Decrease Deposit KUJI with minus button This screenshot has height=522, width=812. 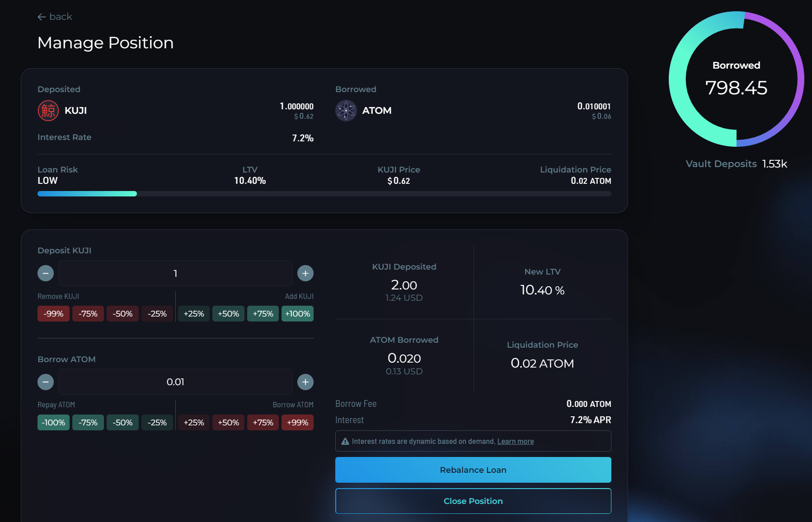(46, 273)
